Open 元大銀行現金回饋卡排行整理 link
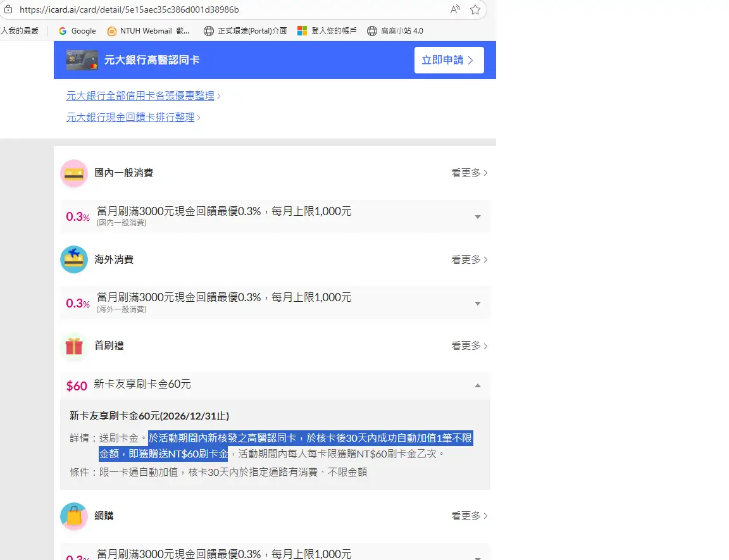 [x=130, y=118]
